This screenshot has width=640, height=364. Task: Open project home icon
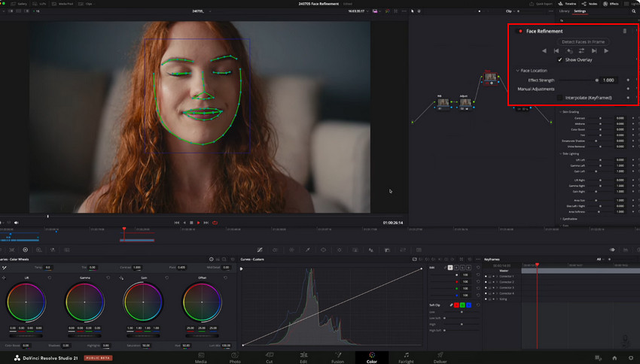pos(614,358)
